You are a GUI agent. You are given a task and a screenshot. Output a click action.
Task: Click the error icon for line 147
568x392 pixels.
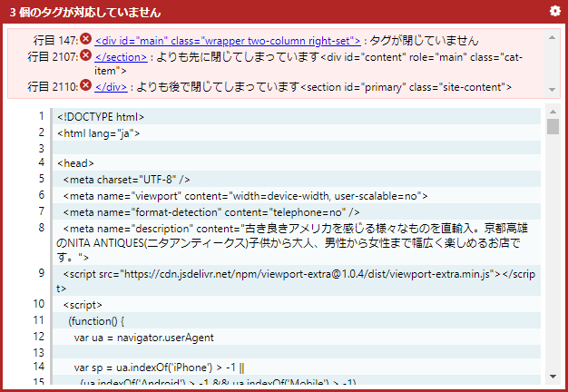pos(86,38)
